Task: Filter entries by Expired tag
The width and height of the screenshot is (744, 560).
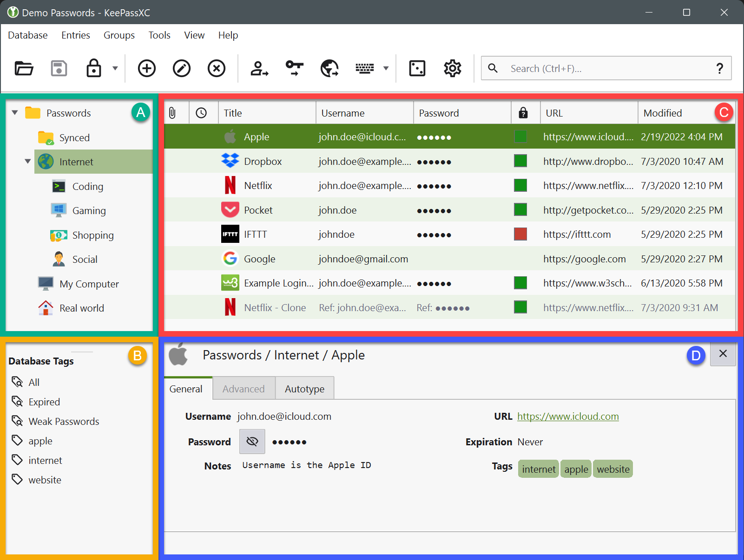Action: (x=44, y=402)
